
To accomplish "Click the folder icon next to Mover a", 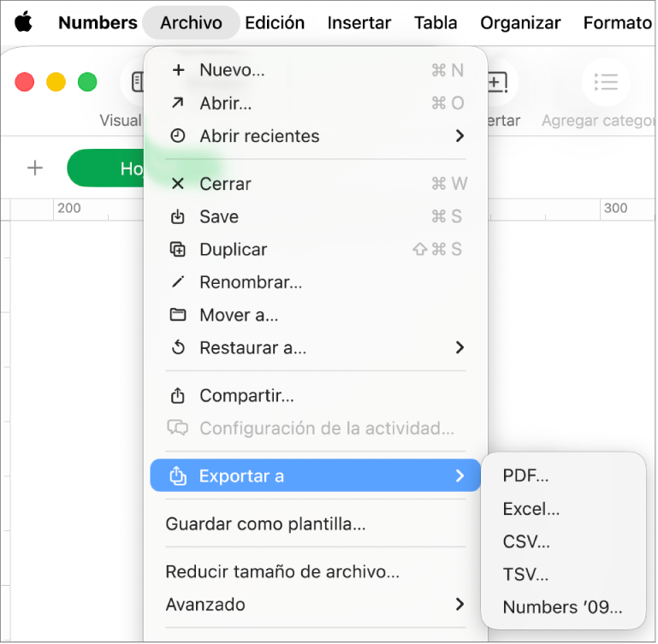I will point(178,314).
